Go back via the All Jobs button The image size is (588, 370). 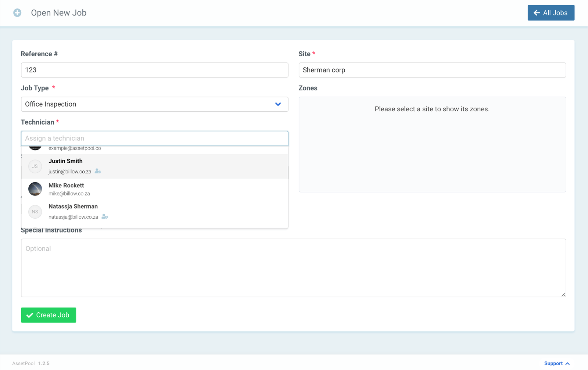pos(551,13)
